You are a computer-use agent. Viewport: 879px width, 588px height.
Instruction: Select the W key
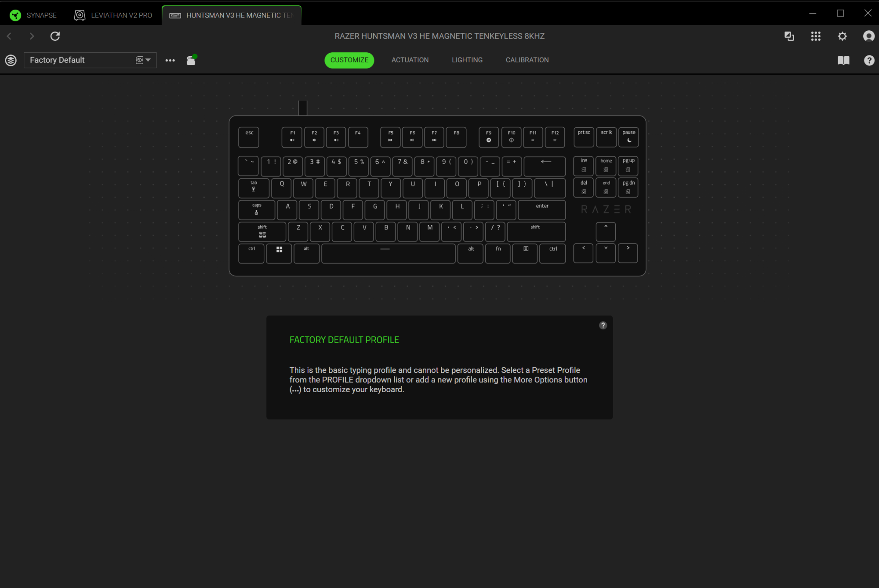pyautogui.click(x=303, y=188)
